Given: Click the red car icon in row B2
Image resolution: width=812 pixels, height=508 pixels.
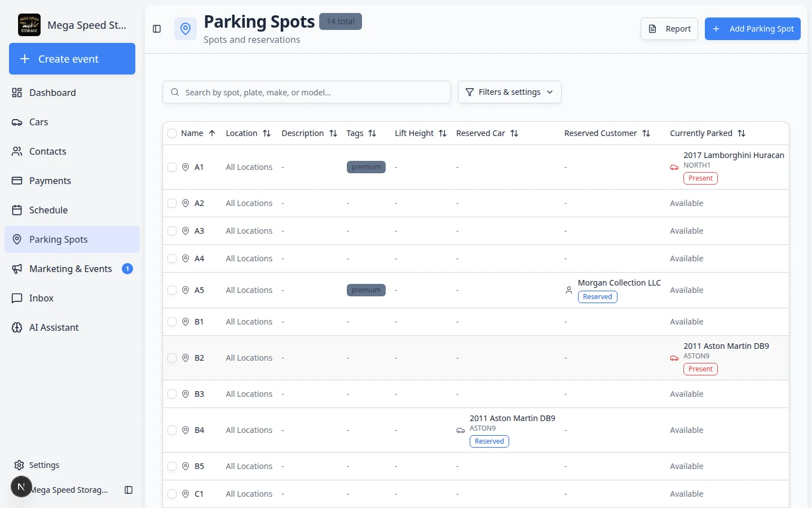Looking at the screenshot, I should [674, 358].
